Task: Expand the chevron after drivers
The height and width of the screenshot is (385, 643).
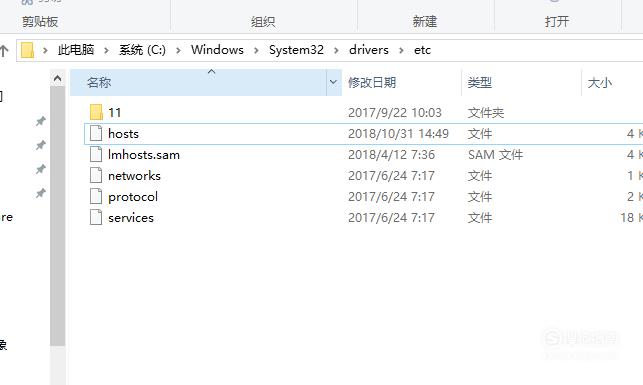Action: [401, 50]
